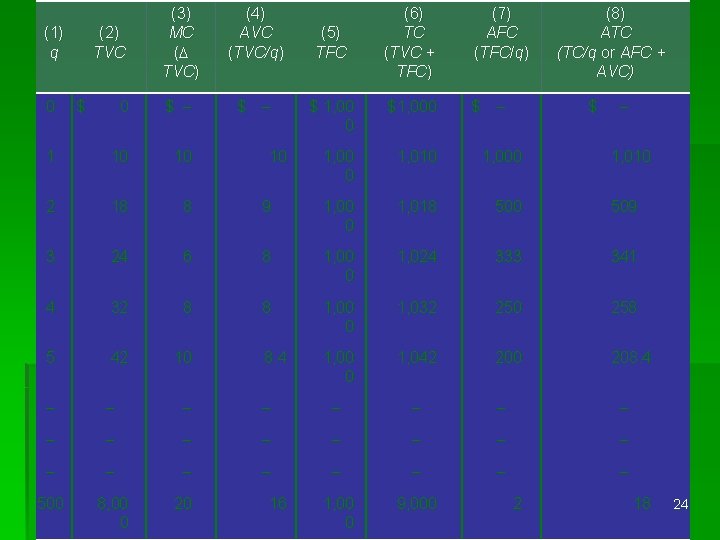
Task: Click the AVC value "8.4"
Action: point(276,357)
